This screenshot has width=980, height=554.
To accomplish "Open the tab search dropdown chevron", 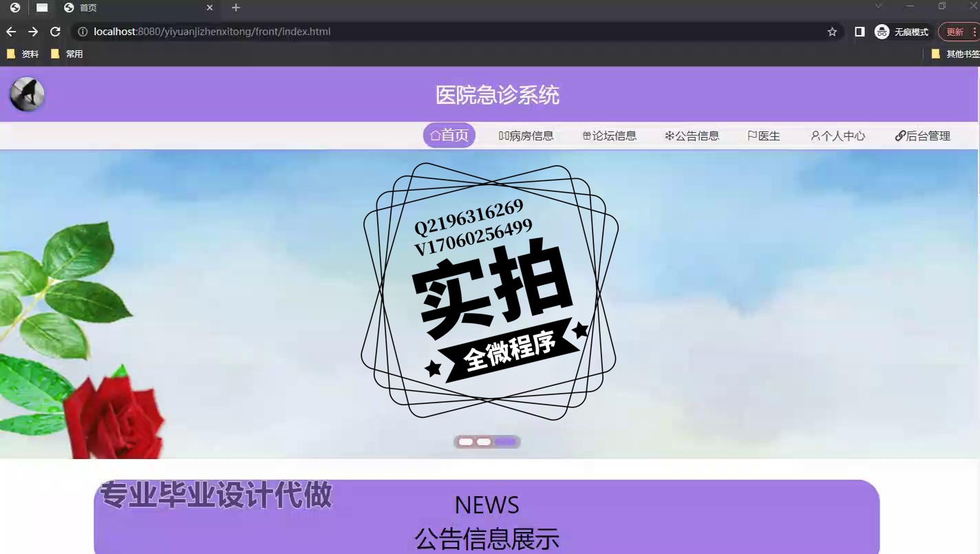I will 878,6.
